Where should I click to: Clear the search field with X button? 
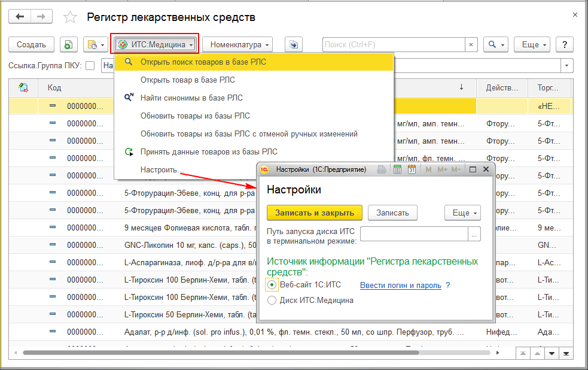tap(471, 45)
